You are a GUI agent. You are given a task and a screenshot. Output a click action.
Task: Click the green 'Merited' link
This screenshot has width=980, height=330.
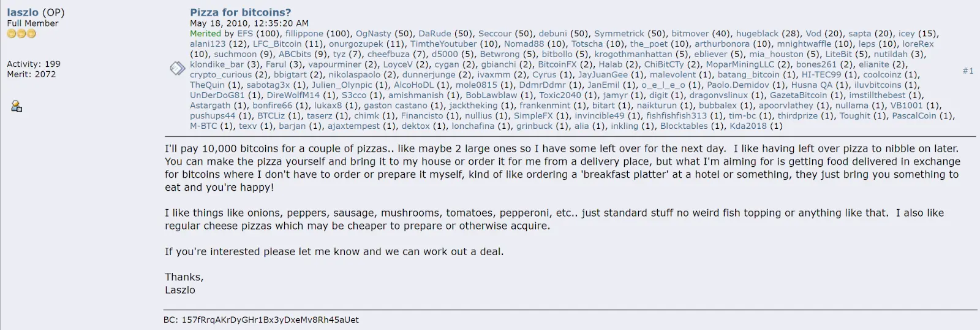coord(205,34)
